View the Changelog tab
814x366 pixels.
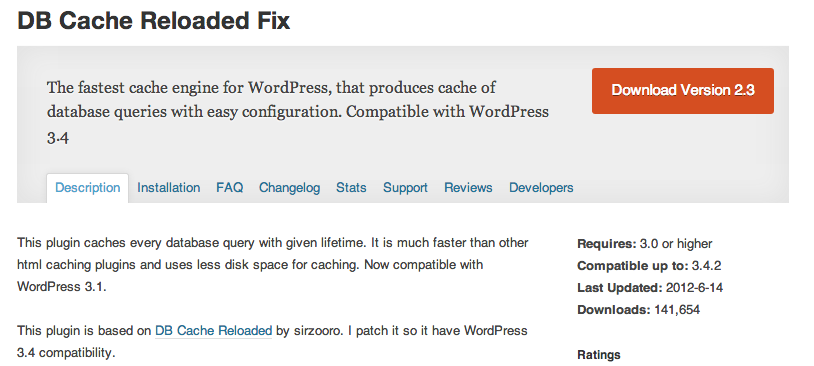(290, 188)
